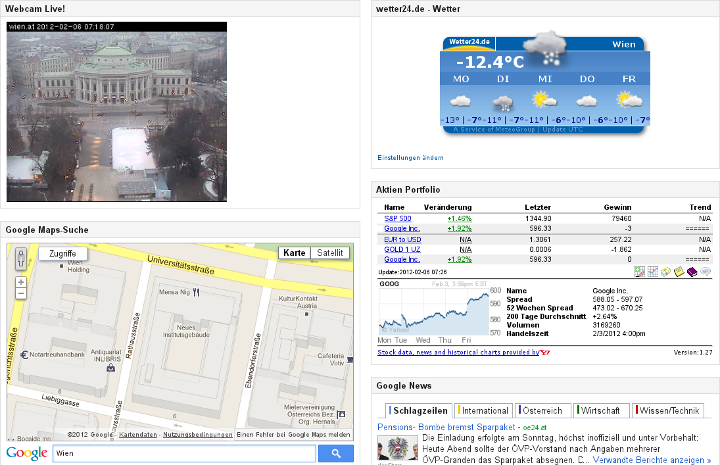The height and width of the screenshot is (465, 720).
Task: Click Monday's cloud forecast icon
Action: tap(461, 101)
